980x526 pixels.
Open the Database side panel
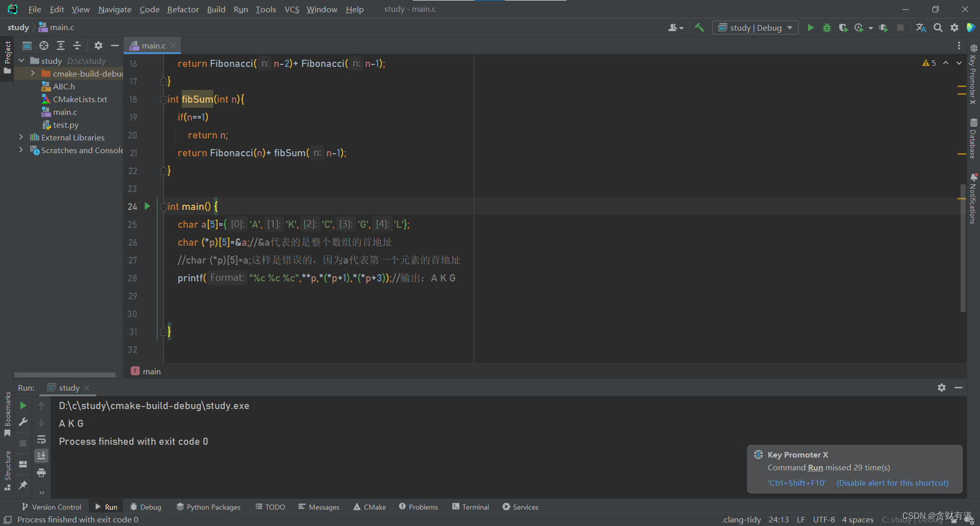[973, 138]
